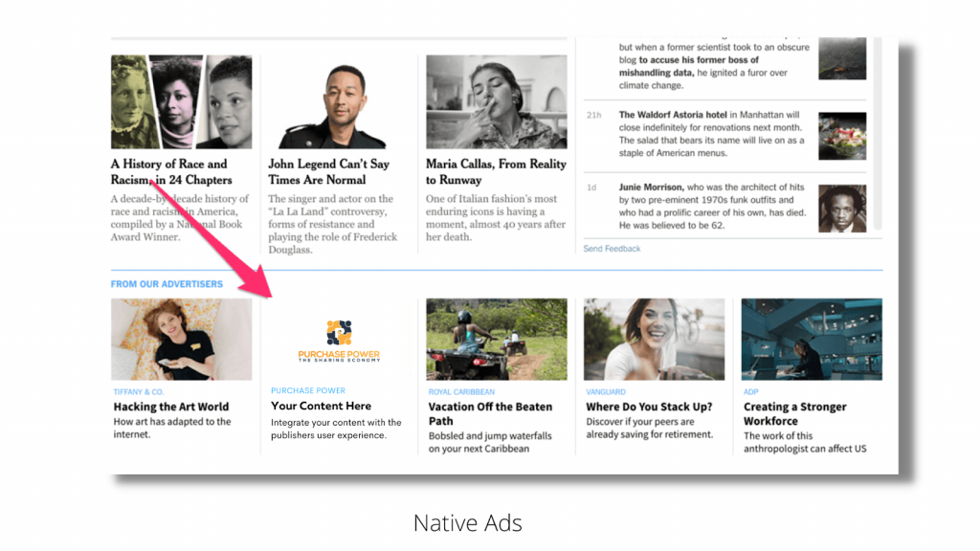Click the 'Your Content Here' ad headline

pyautogui.click(x=321, y=407)
